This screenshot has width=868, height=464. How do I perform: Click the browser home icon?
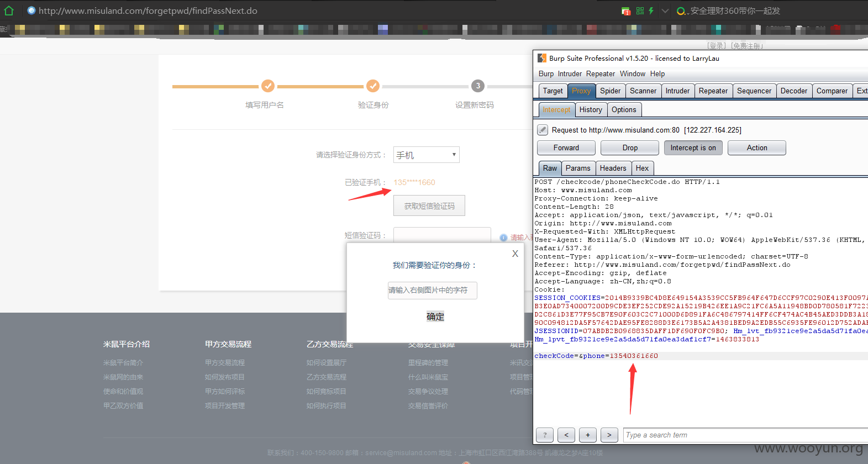tap(9, 10)
